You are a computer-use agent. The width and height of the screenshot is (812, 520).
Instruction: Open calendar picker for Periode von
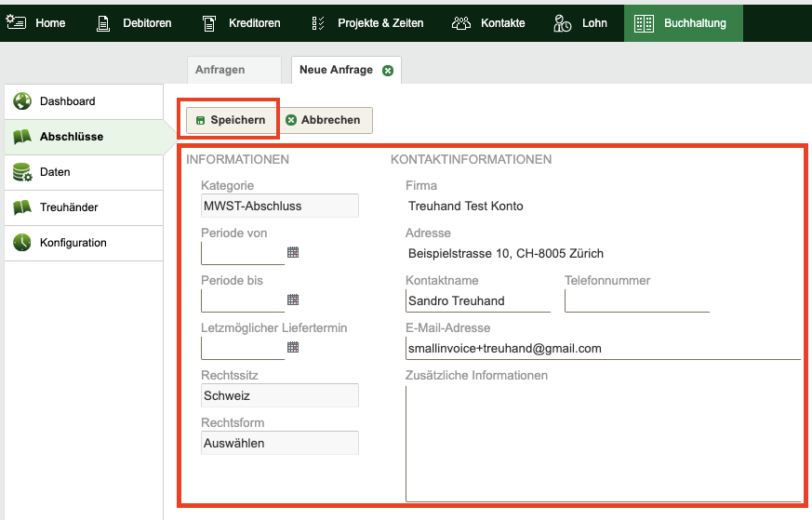293,252
